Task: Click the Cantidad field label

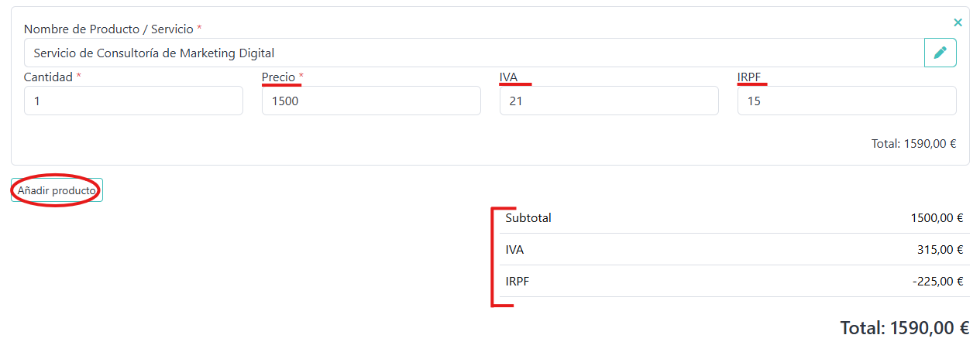Action: [x=48, y=77]
